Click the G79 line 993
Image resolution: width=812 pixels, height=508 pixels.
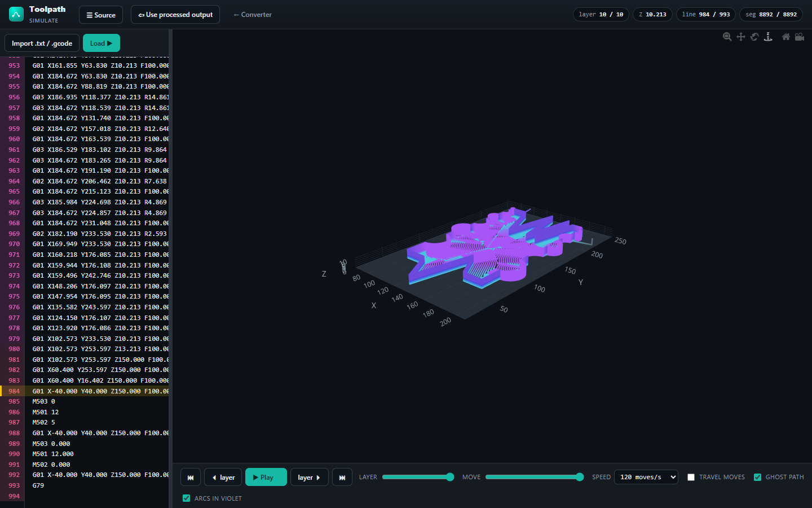pos(38,485)
